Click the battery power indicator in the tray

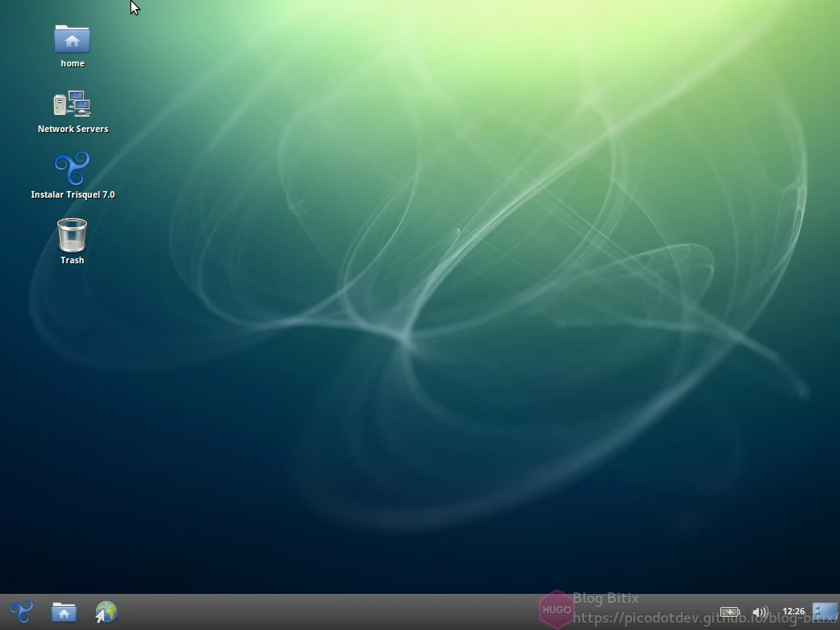(x=729, y=612)
